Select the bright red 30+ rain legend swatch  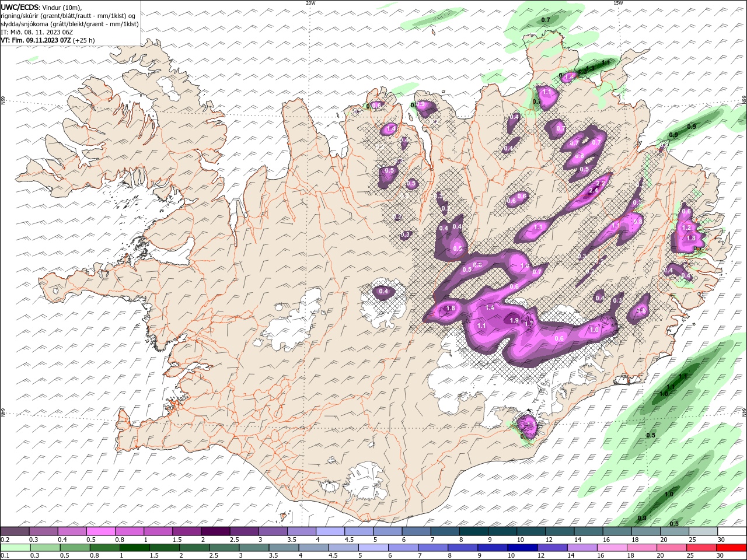pyautogui.click(x=731, y=548)
